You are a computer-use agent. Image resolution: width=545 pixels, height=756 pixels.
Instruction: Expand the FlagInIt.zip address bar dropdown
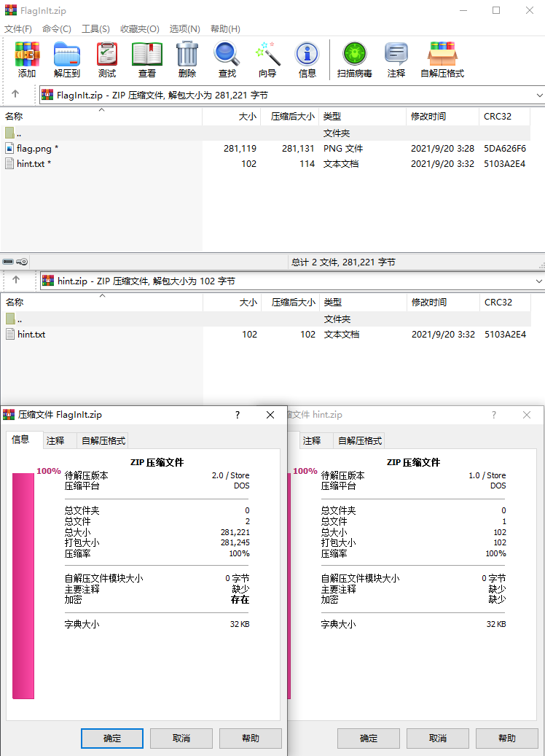(x=539, y=95)
